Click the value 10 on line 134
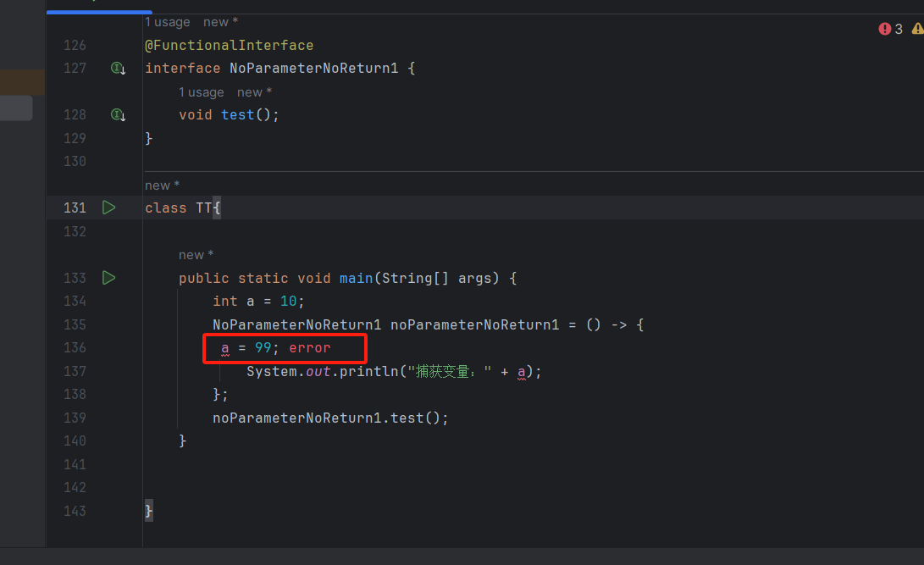This screenshot has width=924, height=565. click(288, 301)
